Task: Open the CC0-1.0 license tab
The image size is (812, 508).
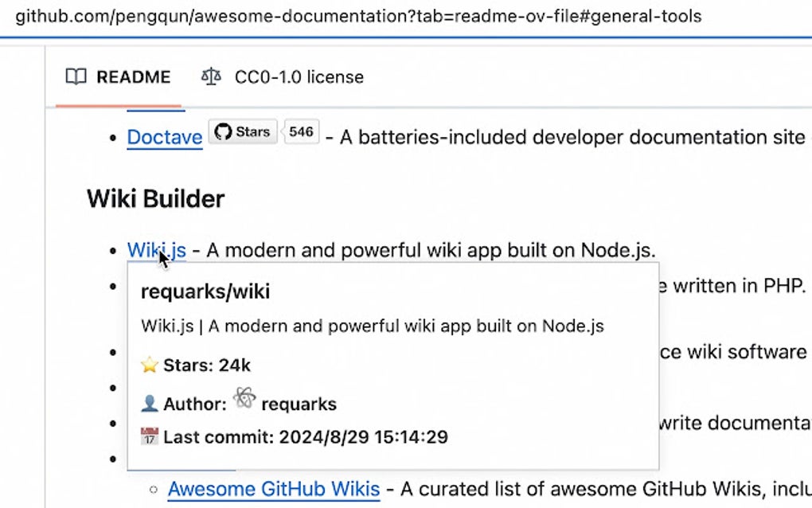Action: [298, 77]
